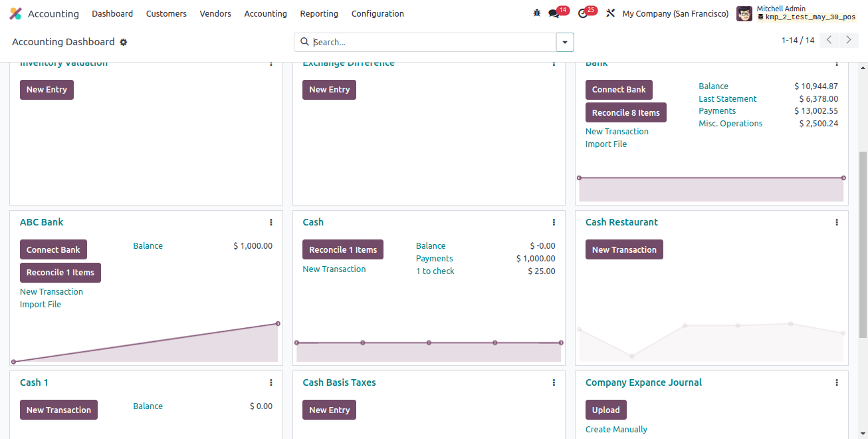Click New Entry on the Cash Basis Taxes card
The width and height of the screenshot is (868, 439).
329,410
